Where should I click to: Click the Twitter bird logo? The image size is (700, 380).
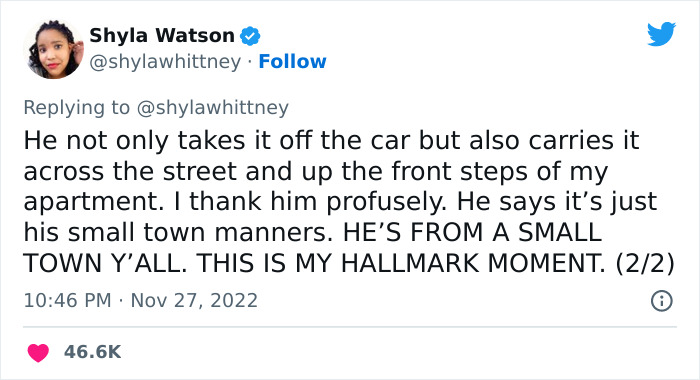661,33
